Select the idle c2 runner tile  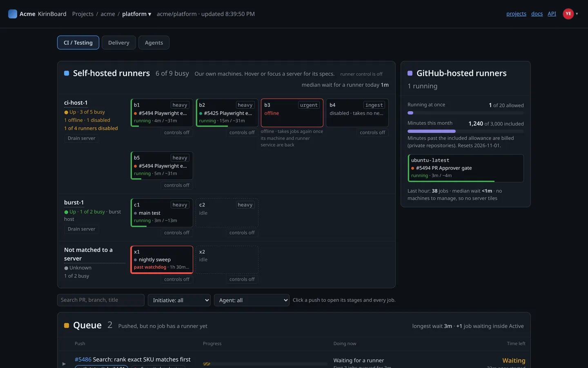pyautogui.click(x=227, y=213)
